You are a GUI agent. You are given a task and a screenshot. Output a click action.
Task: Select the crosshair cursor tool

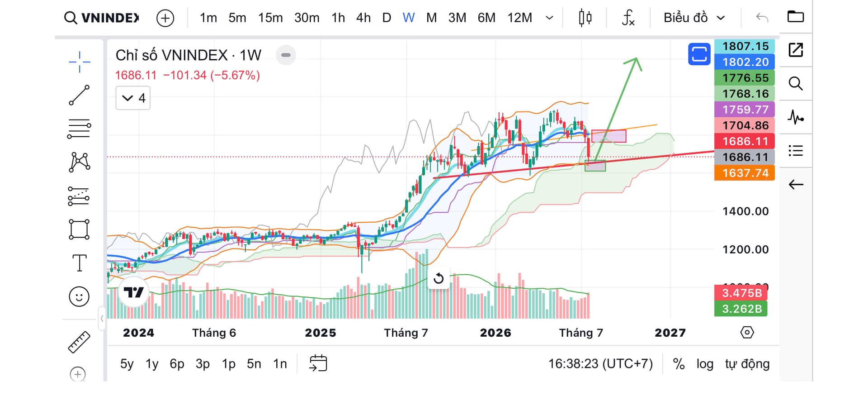pos(79,62)
